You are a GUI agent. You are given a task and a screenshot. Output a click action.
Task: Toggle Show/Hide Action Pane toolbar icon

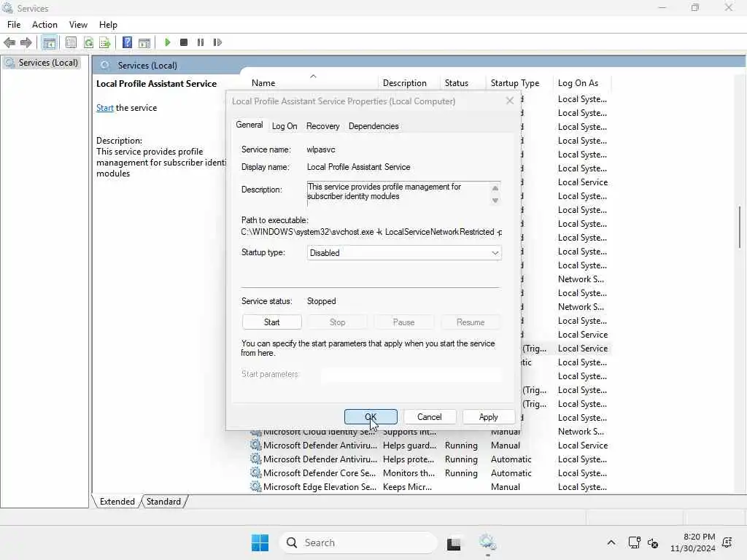[144, 42]
